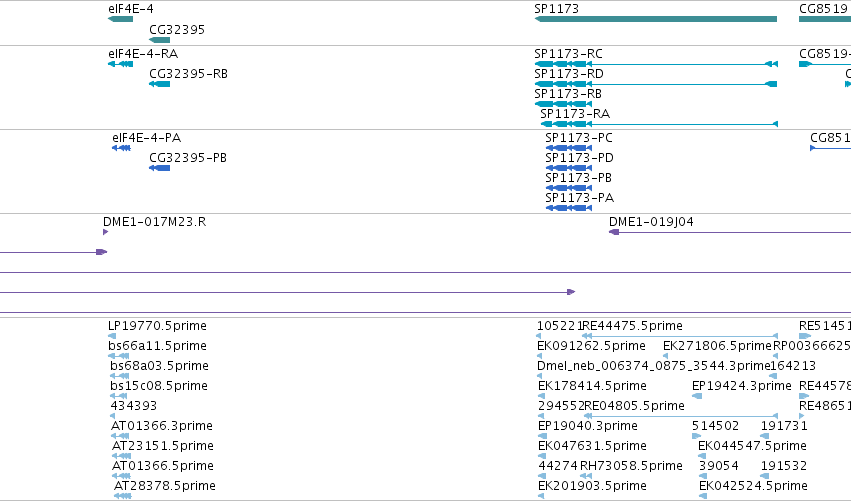Click the SP1173-RD transcript feature
The height and width of the screenshot is (501, 851).
pos(656,84)
